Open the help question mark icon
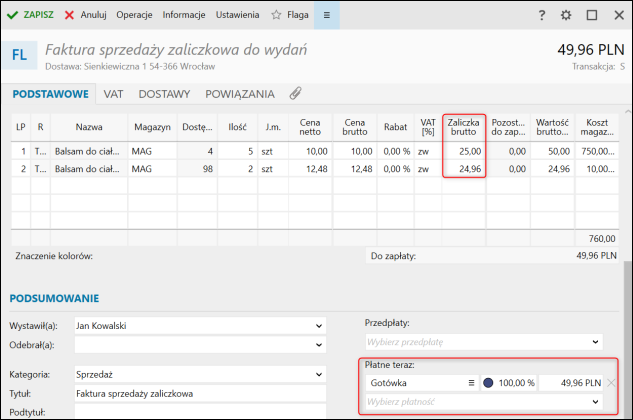 click(541, 16)
